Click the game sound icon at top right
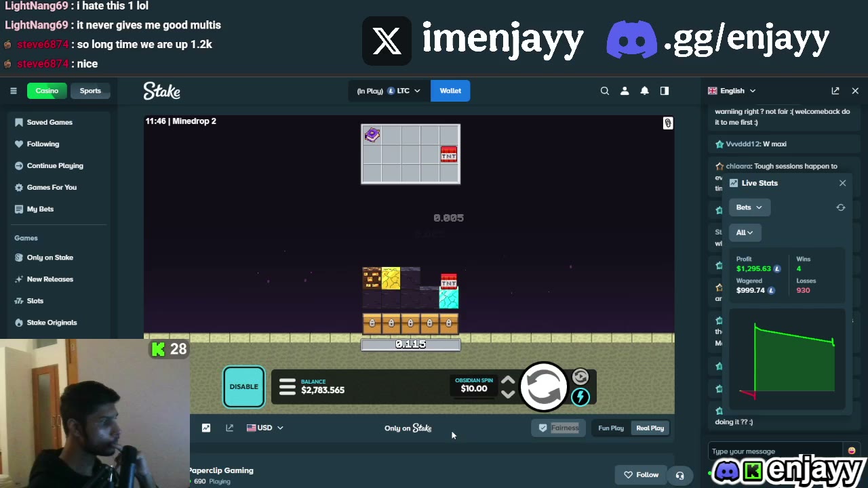 coord(668,123)
